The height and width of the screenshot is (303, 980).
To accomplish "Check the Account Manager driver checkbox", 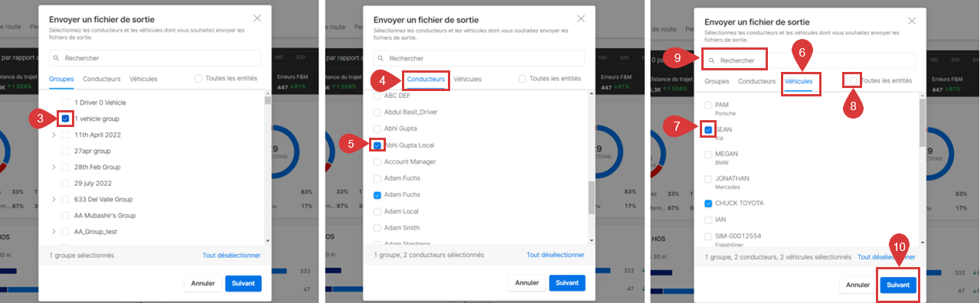I will 377,161.
